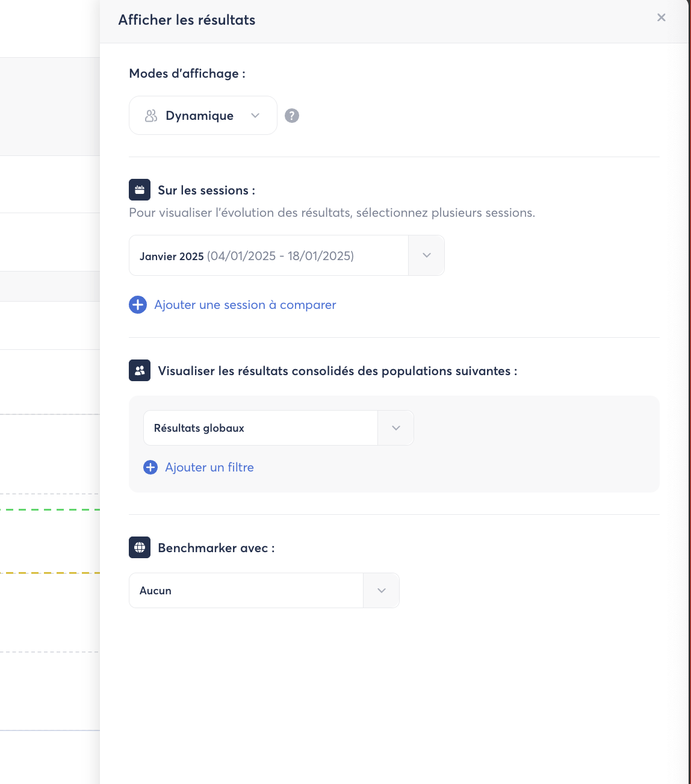
Task: Click the plus icon for adding a session
Action: coord(138,305)
